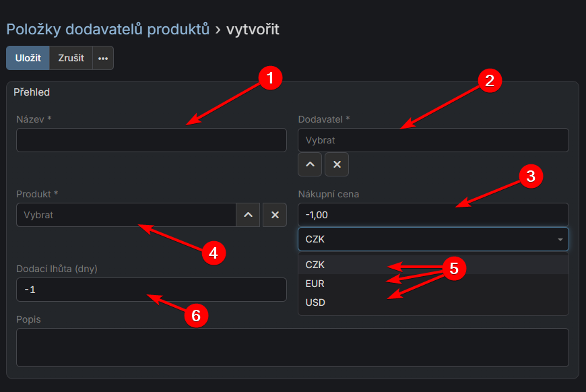The image size is (586, 392).
Task: Open the Dodavatel Vybrat selector field
Action: [x=433, y=140]
